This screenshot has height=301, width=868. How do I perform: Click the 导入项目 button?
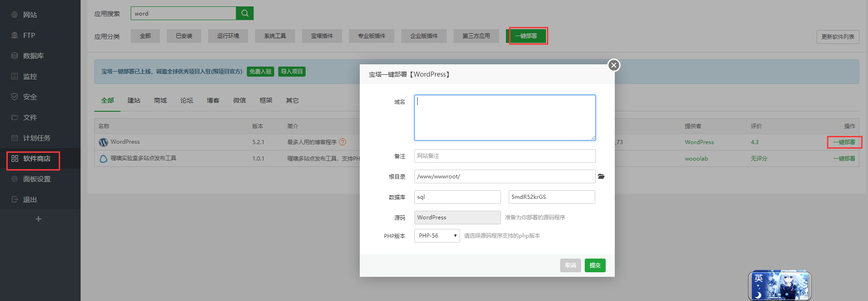pos(292,72)
